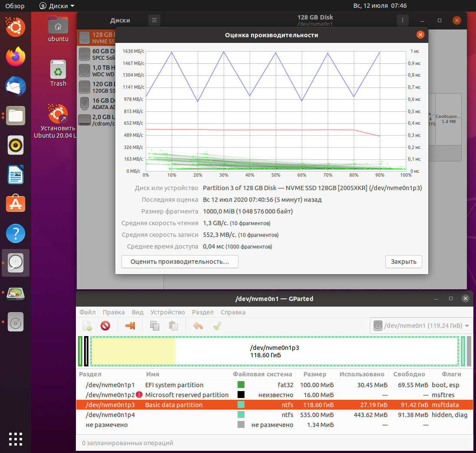Screen dimensions: 476x453
Task: Select the /dev/nvme0n1p2 row in GParted
Action: (x=274, y=395)
